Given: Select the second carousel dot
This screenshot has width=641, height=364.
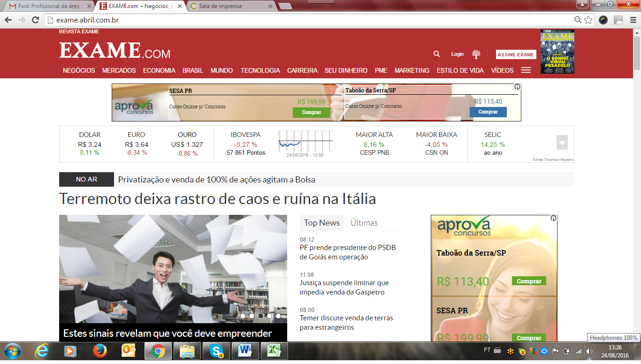Looking at the screenshot, I should pos(252,316).
